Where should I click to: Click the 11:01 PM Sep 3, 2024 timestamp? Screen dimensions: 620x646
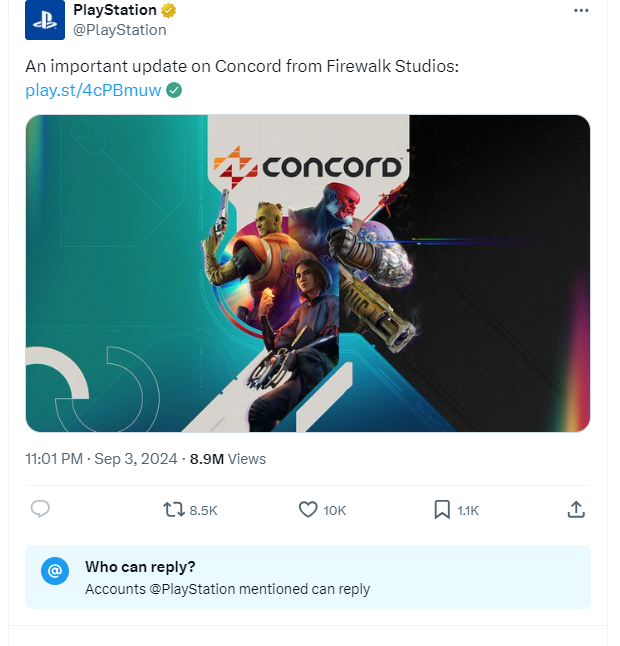(101, 459)
